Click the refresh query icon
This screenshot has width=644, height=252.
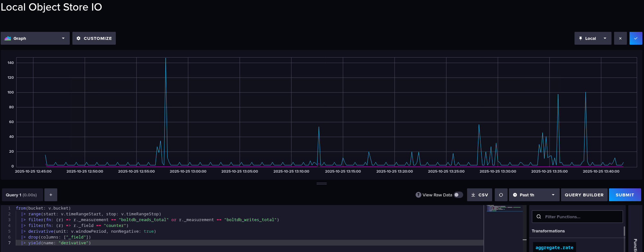[501, 195]
